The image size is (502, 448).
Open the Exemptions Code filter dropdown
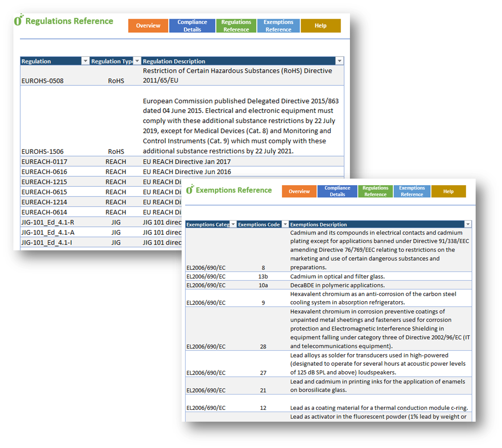285,224
